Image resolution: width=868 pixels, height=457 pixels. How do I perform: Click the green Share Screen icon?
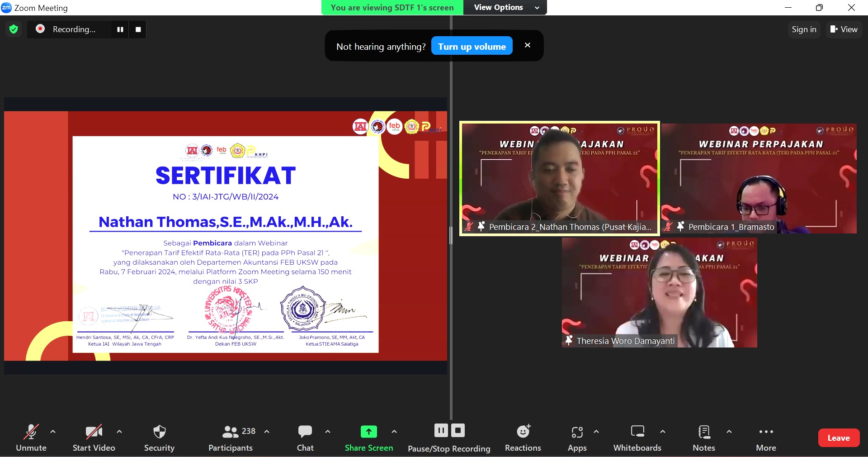[x=368, y=432]
